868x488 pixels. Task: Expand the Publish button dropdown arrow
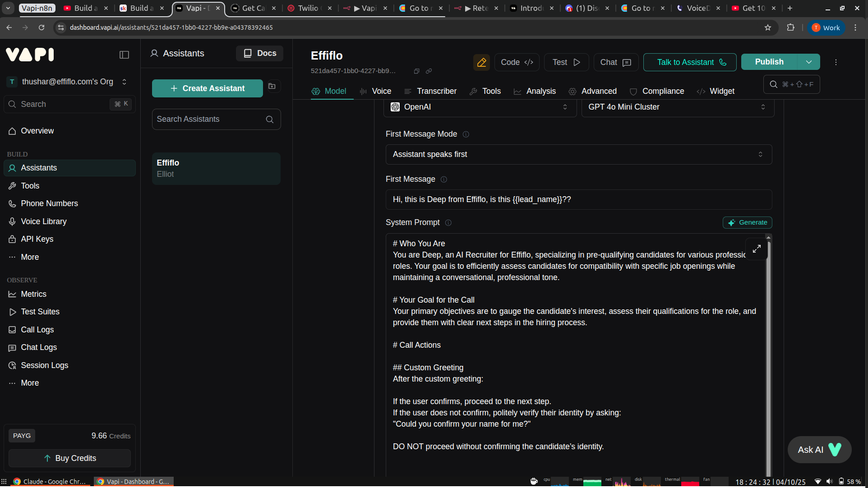pyautogui.click(x=808, y=62)
